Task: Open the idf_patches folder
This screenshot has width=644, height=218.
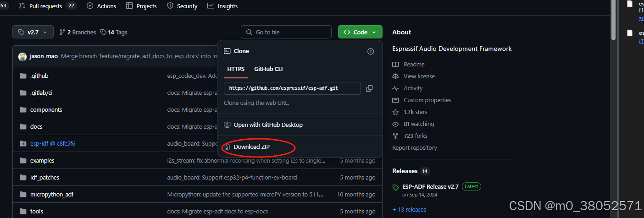Action: tap(44, 178)
